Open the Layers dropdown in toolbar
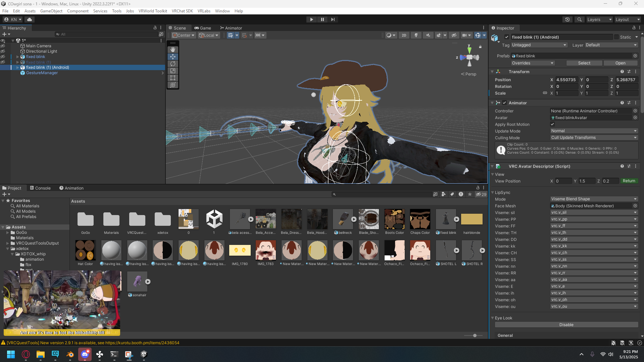This screenshot has width=644, height=362. click(x=599, y=19)
